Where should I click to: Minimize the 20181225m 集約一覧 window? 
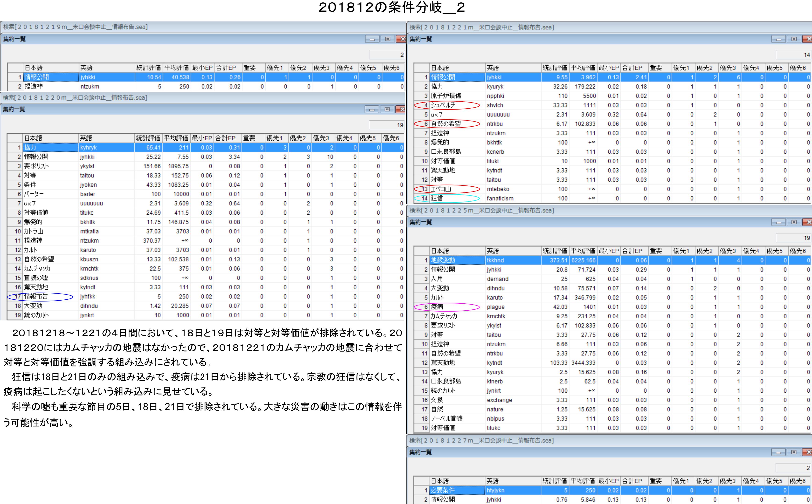tap(778, 222)
